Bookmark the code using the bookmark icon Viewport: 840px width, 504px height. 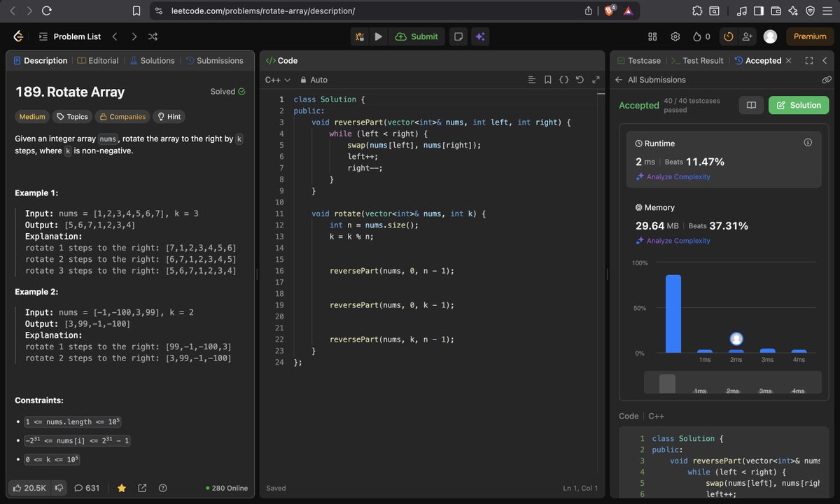tap(548, 79)
